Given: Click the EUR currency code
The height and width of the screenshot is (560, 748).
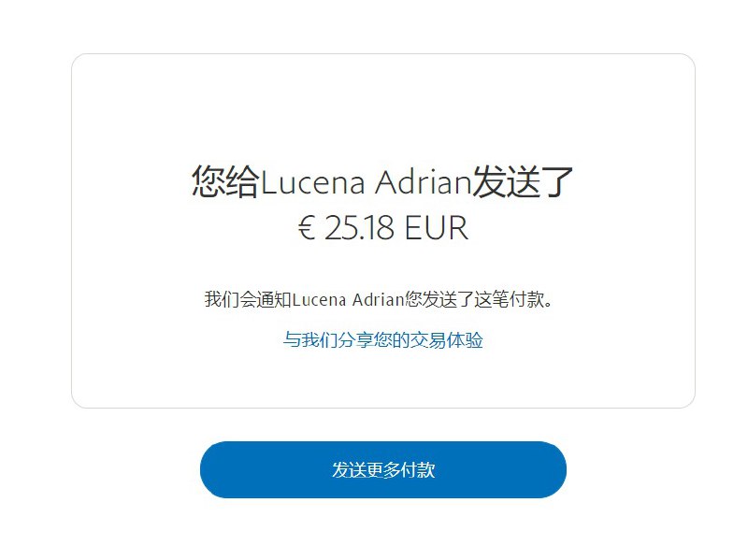Looking at the screenshot, I should tap(437, 227).
